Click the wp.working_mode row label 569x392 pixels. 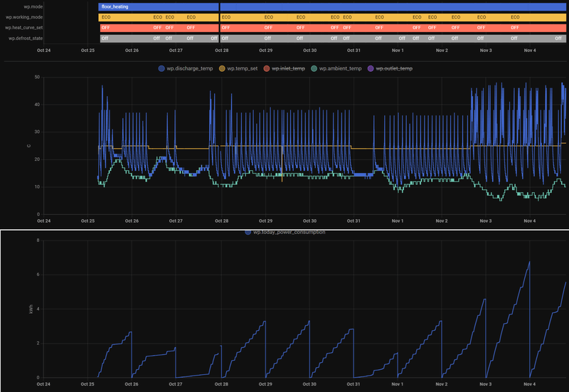24,17
